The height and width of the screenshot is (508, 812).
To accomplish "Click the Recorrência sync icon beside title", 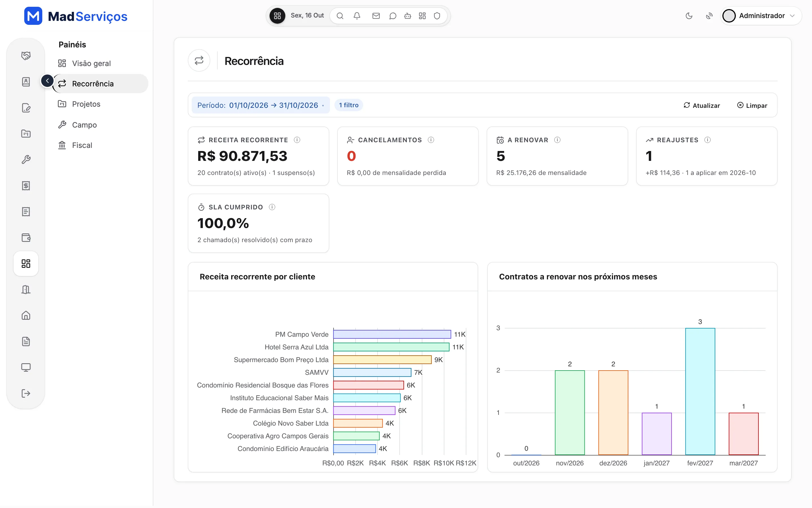I will (x=199, y=60).
